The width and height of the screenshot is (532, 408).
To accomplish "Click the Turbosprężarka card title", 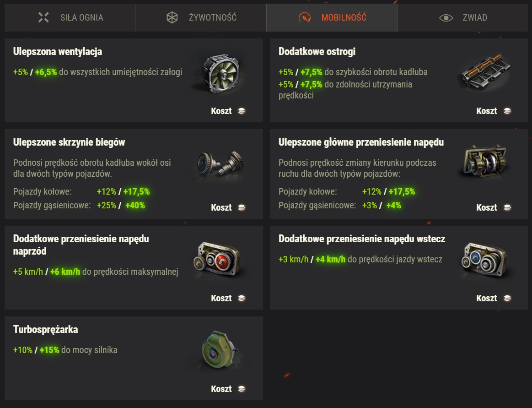I will (x=45, y=330).
